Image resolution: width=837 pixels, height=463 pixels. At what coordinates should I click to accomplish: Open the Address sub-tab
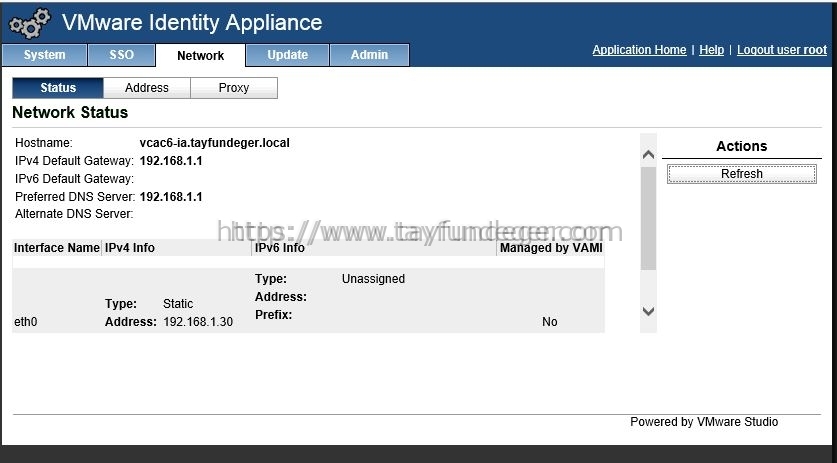(x=147, y=88)
